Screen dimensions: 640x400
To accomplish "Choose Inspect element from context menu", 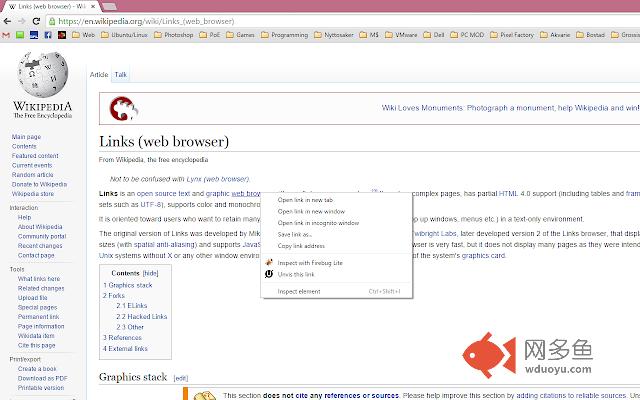I will click(336, 291).
